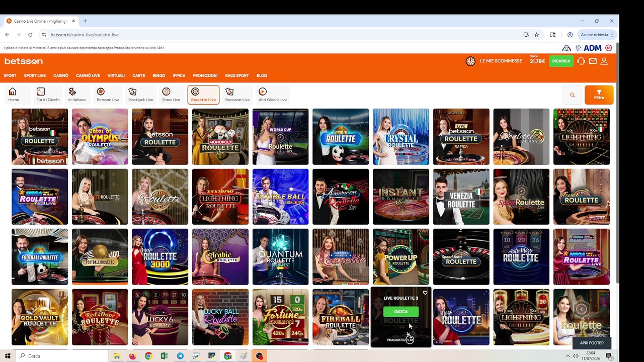Click the Windows taskbar Cerca search box
The height and width of the screenshot is (362, 644).
coord(63,356)
